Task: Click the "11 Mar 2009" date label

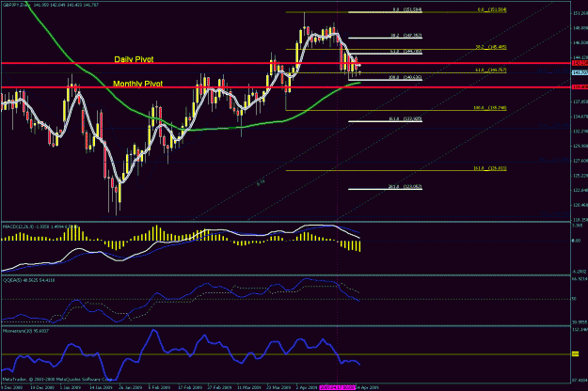Action: (x=249, y=387)
